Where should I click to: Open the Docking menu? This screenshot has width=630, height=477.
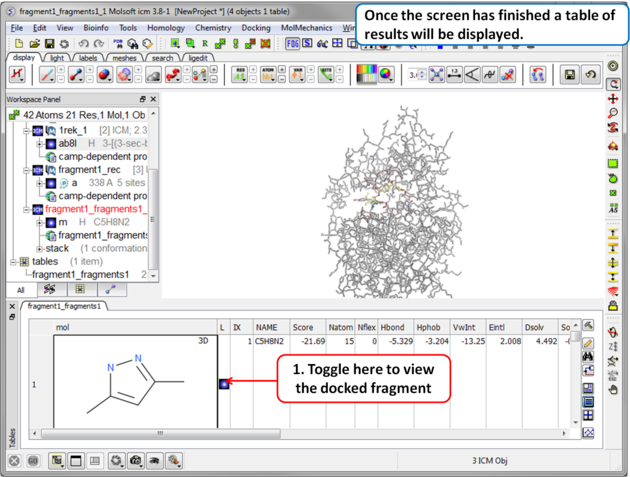(256, 28)
